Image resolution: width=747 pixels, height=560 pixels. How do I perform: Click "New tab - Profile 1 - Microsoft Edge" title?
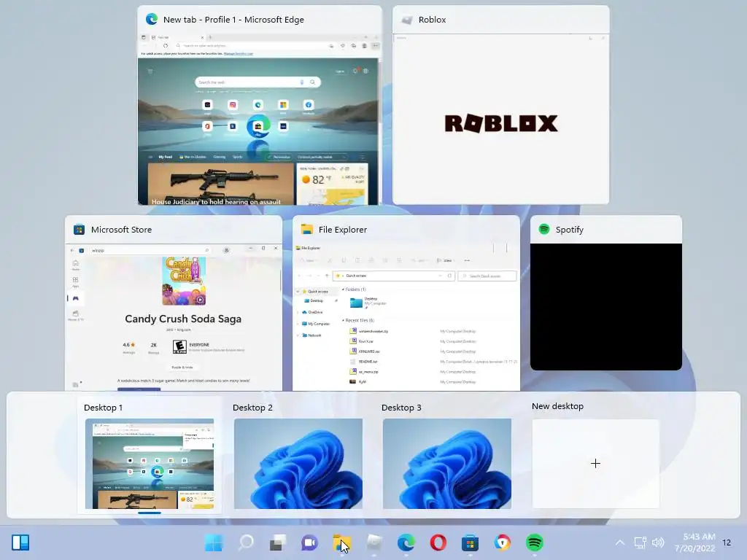[x=233, y=20]
